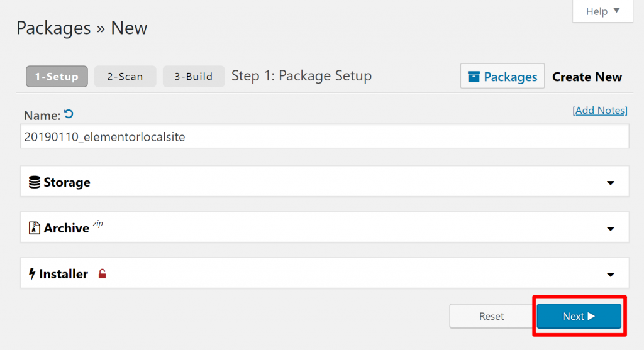Image resolution: width=644 pixels, height=350 pixels.
Task: Select the 2-Scan step tab
Action: (125, 77)
